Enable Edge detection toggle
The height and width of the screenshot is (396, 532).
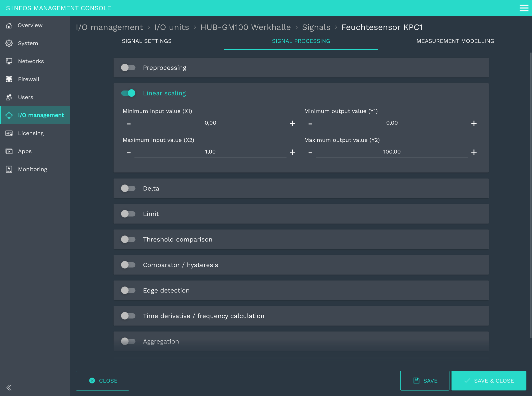point(128,290)
